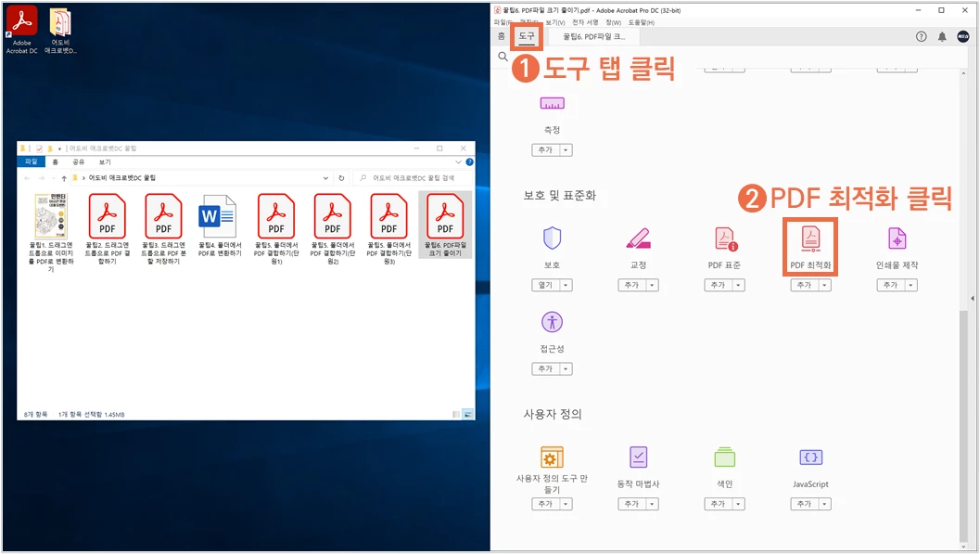980x554 pixels.
Task: Click Explorer back navigation arrow
Action: [x=27, y=178]
